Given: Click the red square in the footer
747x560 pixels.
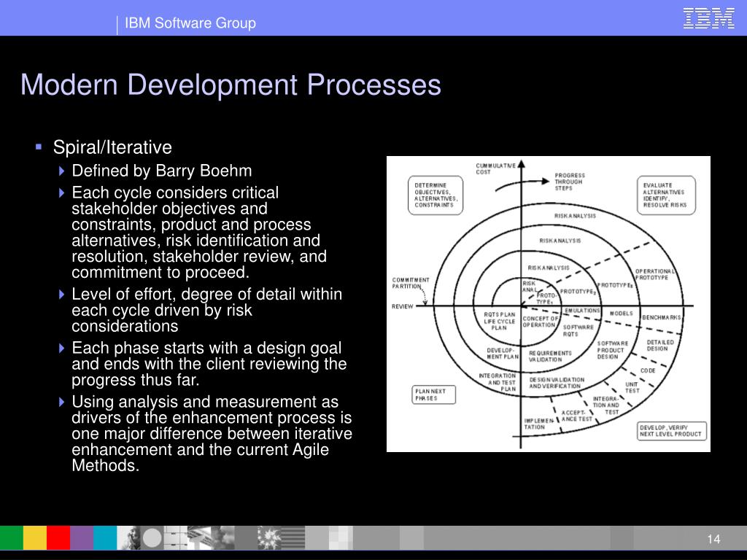Looking at the screenshot, I should (58, 537).
